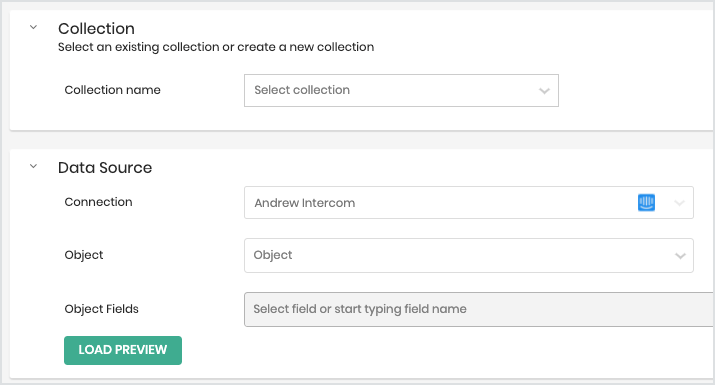Click the Select collection dropdown's arrow
Image resolution: width=715 pixels, height=385 pixels.
544,91
